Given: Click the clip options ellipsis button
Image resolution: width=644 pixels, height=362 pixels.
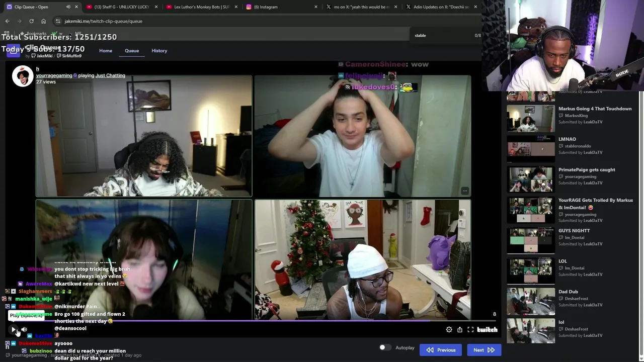Looking at the screenshot, I should [465, 191].
